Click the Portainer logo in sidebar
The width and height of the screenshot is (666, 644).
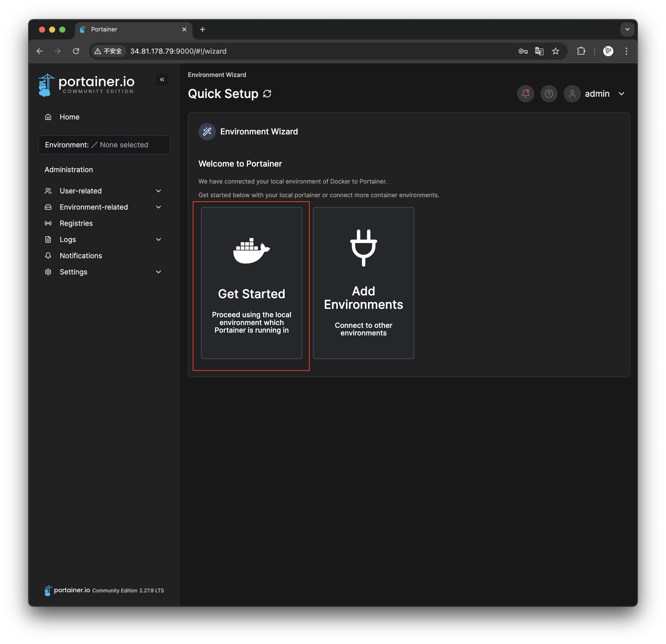tap(87, 85)
